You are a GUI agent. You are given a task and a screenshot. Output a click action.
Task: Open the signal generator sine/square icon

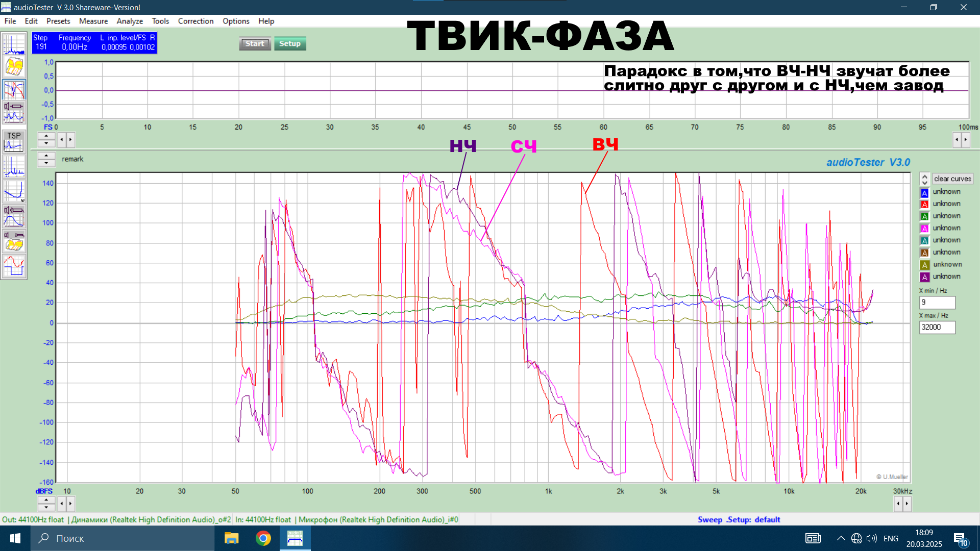[14, 266]
